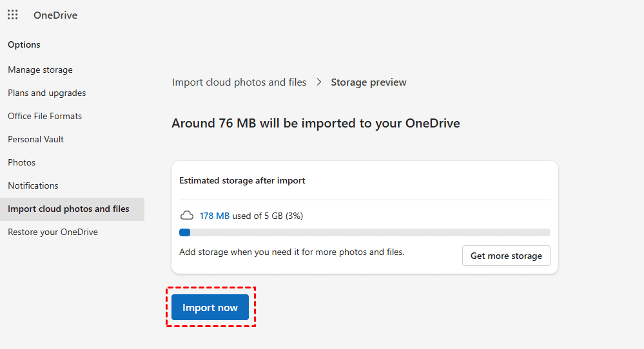The width and height of the screenshot is (644, 349).
Task: Navigate to Personal Vault options
Action: [x=35, y=139]
